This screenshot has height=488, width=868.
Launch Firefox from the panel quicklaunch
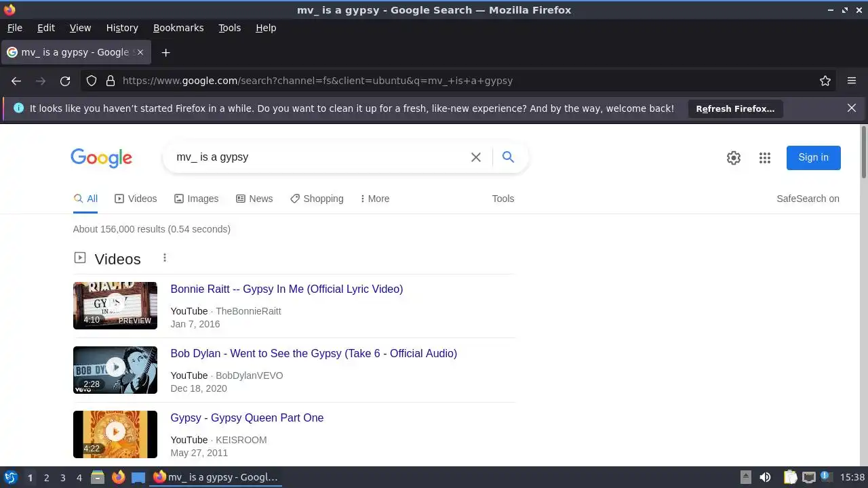tap(118, 477)
